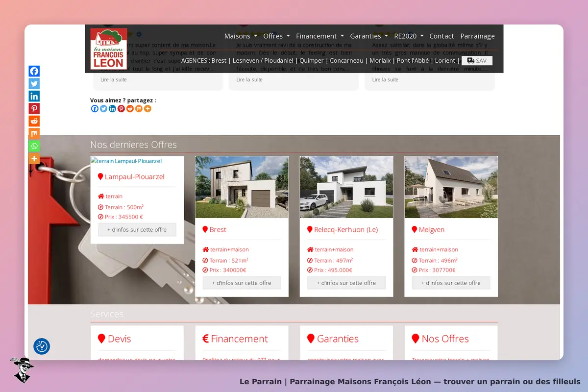Expand the Offres dropdown menu
Viewport: 588px width, 392px height.
pyautogui.click(x=276, y=36)
